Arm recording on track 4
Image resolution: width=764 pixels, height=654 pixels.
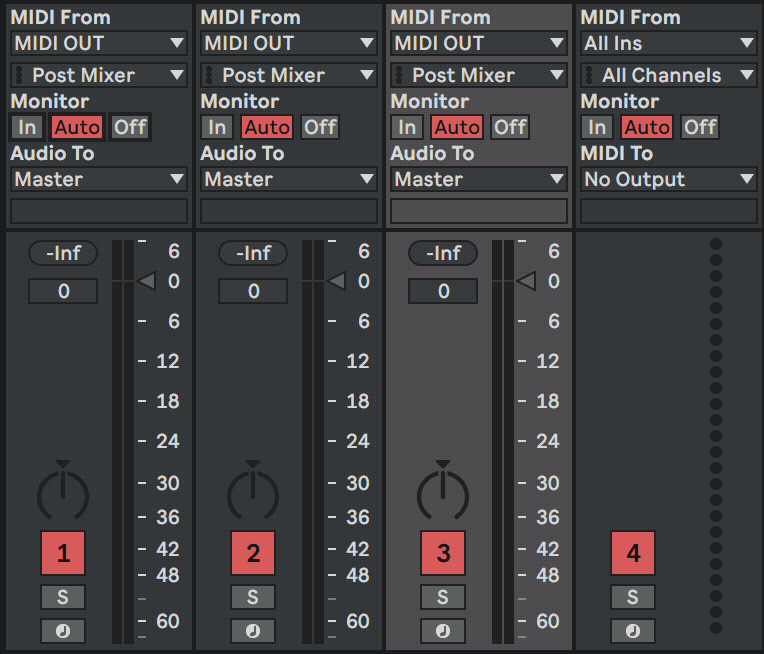coord(633,631)
